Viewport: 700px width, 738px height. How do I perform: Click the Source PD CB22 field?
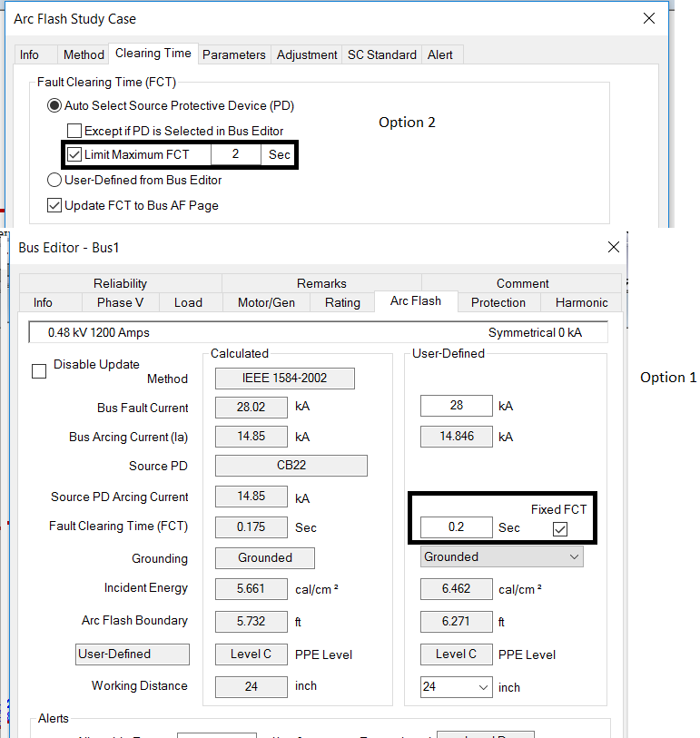pos(291,466)
